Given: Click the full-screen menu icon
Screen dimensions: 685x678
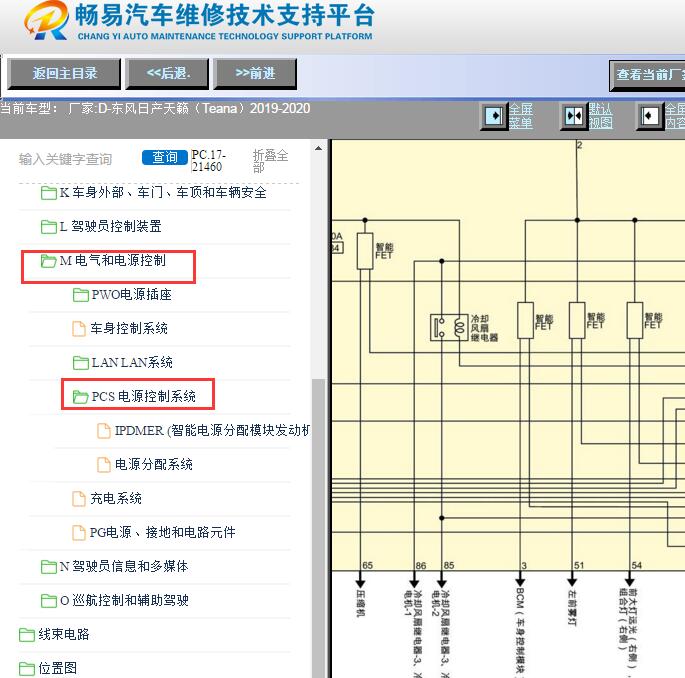Looking at the screenshot, I should [494, 116].
